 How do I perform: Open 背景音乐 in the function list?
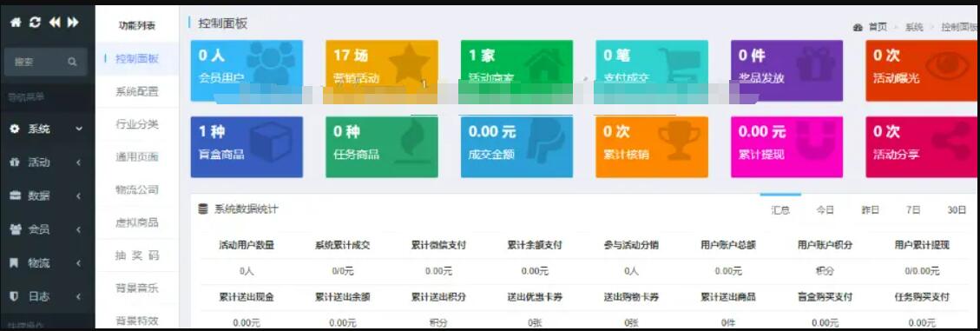tap(137, 288)
